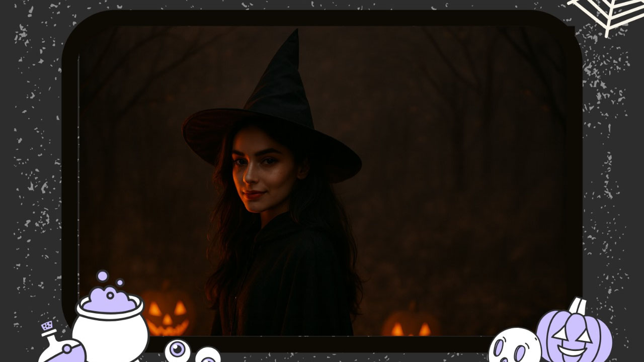The height and width of the screenshot is (362, 644).
Task: Select the cauldron's floating bubble
Action: click(x=102, y=276)
